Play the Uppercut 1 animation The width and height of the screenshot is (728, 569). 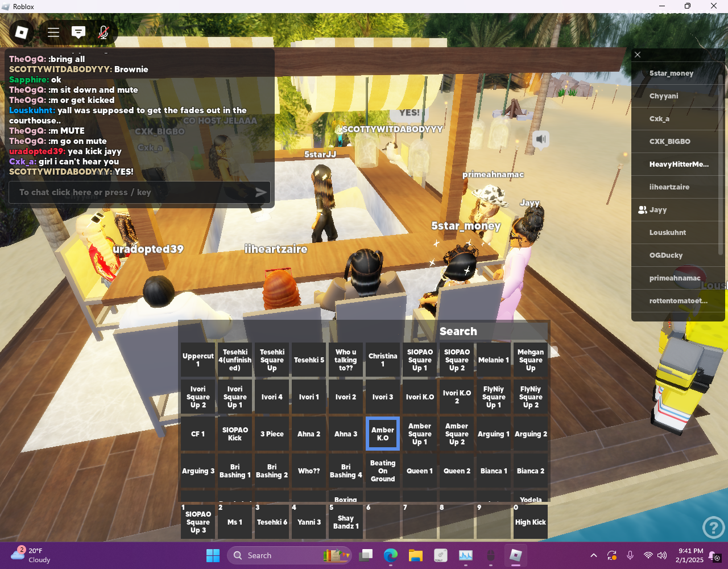(198, 360)
